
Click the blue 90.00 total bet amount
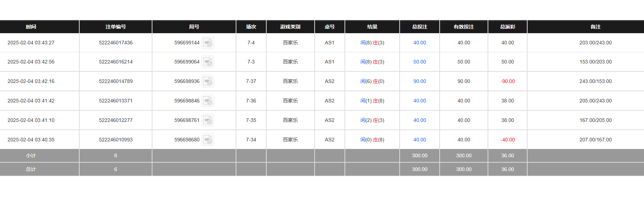[419, 82]
